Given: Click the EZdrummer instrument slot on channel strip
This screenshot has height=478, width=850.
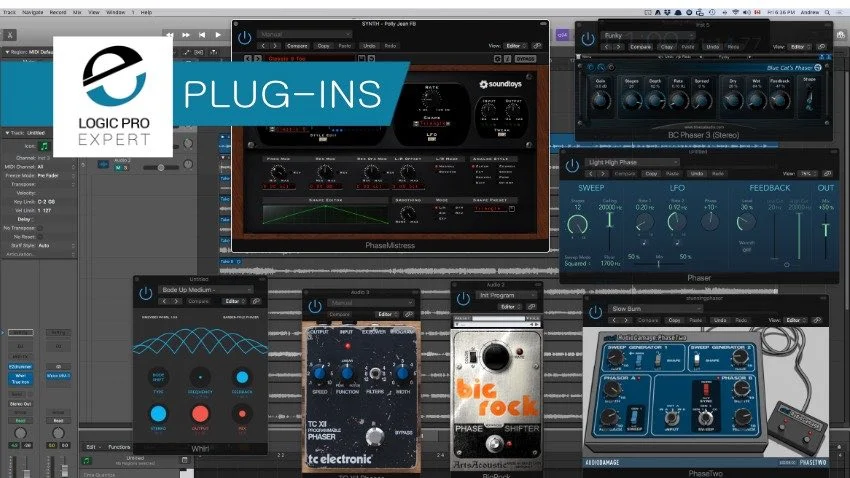Looking at the screenshot, I should pos(20,367).
